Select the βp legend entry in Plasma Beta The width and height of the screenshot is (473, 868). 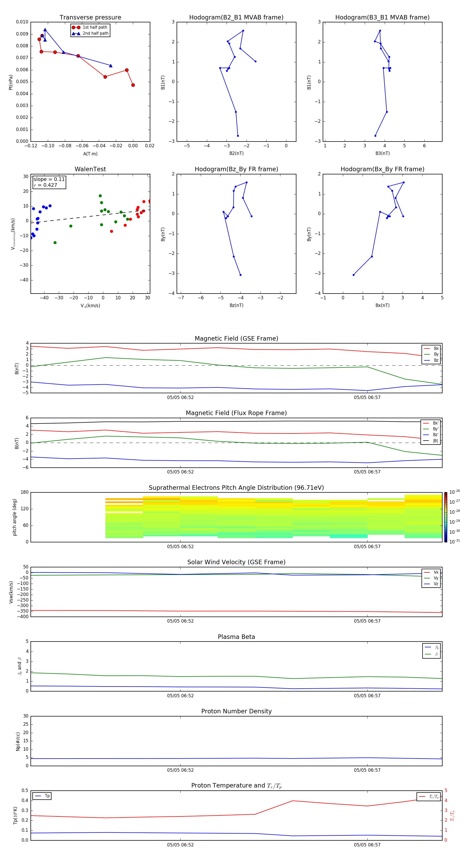pyautogui.click(x=431, y=647)
